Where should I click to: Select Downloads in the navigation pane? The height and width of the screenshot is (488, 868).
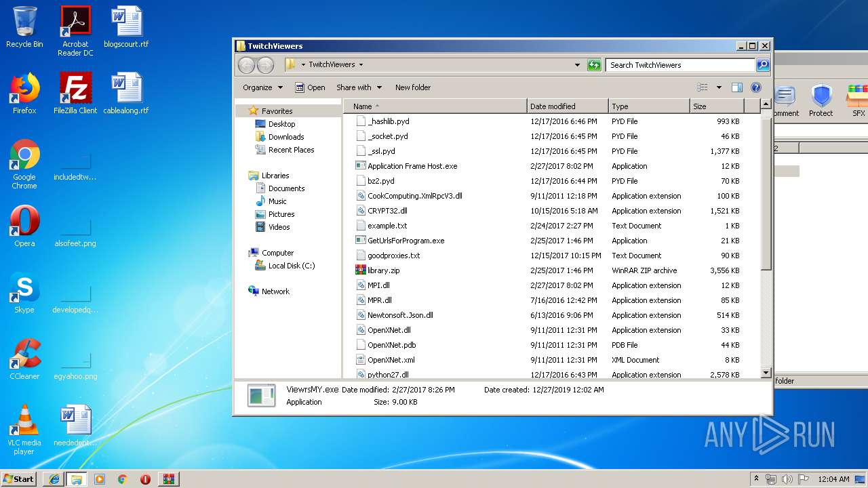click(x=286, y=137)
